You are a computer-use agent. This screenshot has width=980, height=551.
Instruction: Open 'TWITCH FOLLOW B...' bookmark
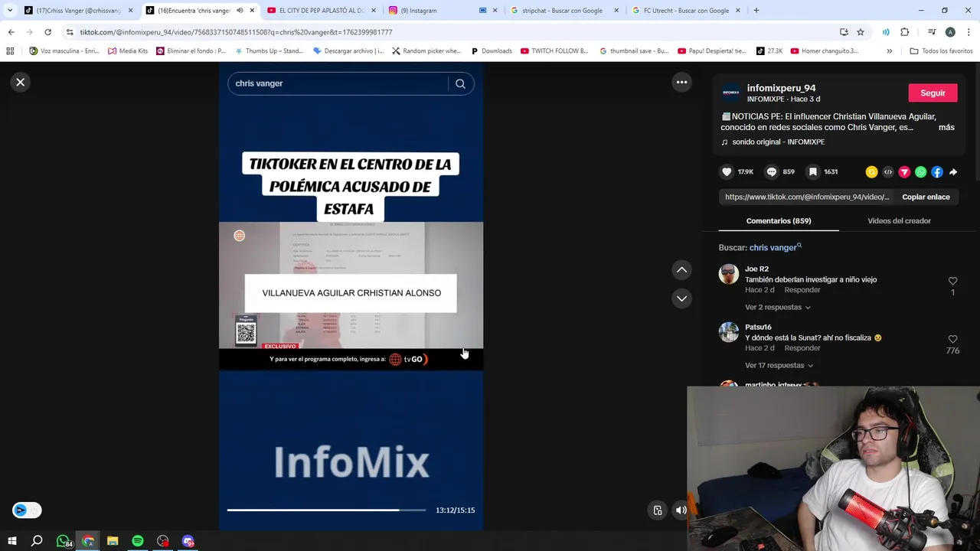coord(554,51)
